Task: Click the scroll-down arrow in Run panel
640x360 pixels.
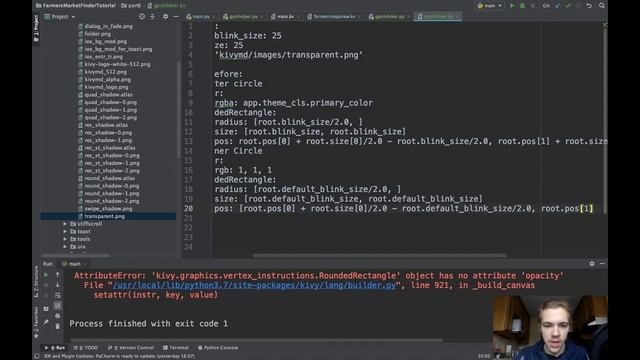Action: 58,285
